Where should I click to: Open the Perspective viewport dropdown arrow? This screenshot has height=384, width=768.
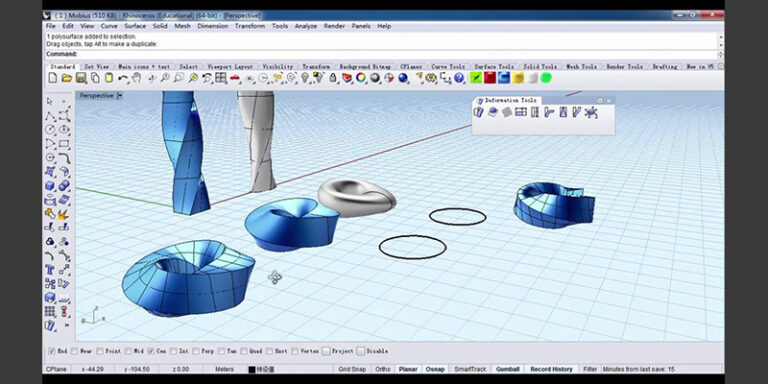[x=120, y=96]
